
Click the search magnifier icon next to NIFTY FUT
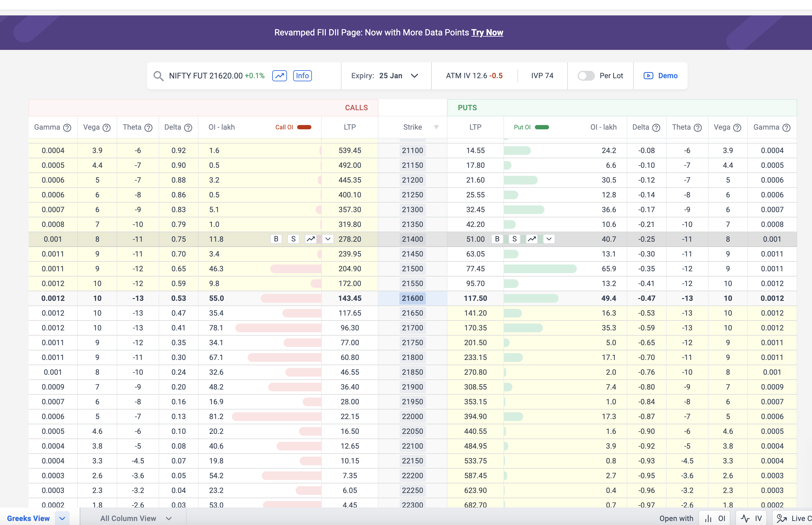[158, 76]
